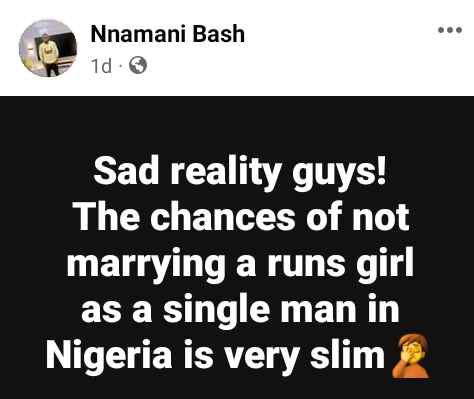
Task: Click the word "slim" beside the emoji
Action: point(347,353)
